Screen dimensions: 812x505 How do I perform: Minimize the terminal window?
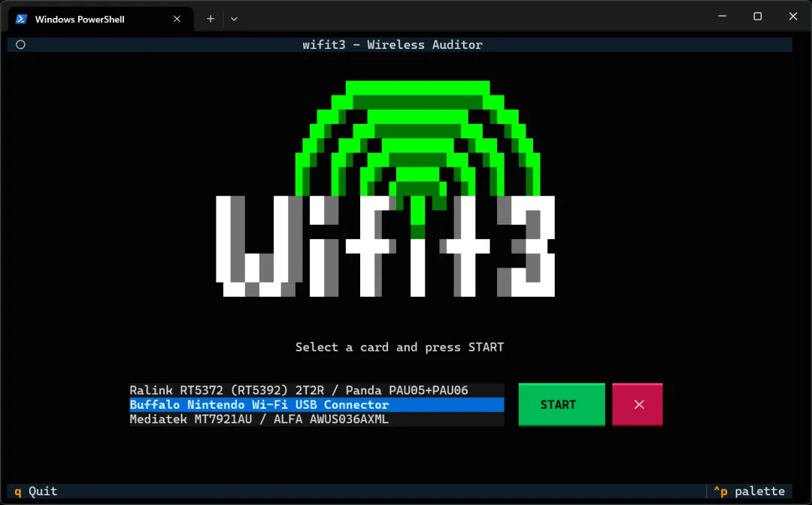(x=722, y=16)
